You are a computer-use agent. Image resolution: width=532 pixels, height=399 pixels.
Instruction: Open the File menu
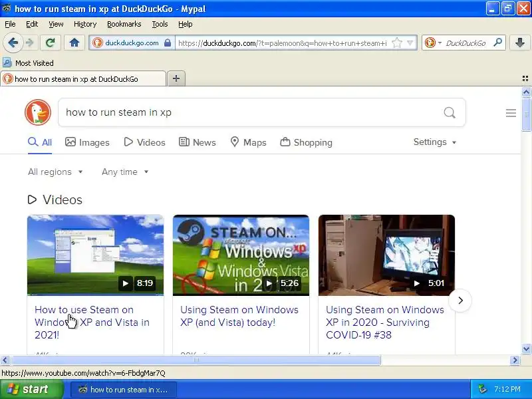point(10,24)
